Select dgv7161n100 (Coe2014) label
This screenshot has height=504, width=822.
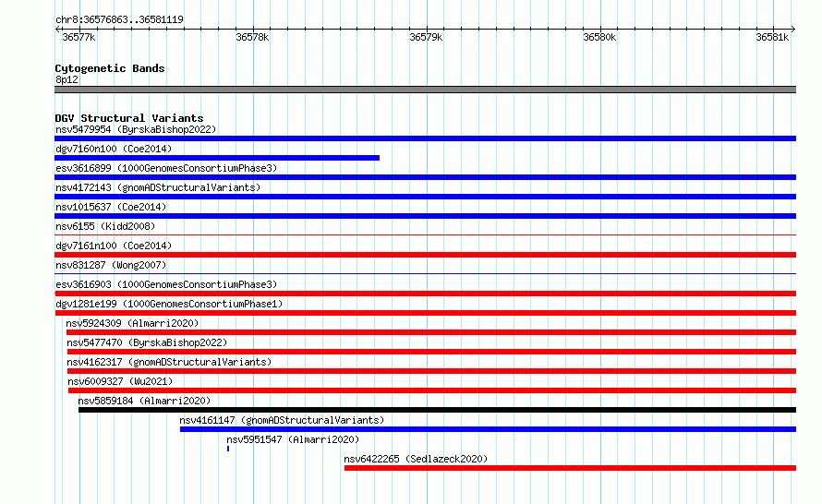pyautogui.click(x=114, y=246)
